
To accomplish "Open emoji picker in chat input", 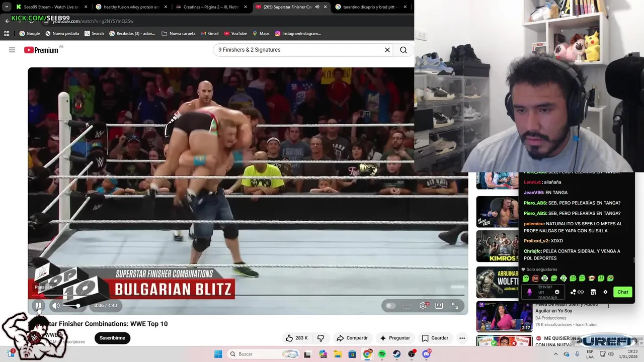I will click(x=557, y=292).
